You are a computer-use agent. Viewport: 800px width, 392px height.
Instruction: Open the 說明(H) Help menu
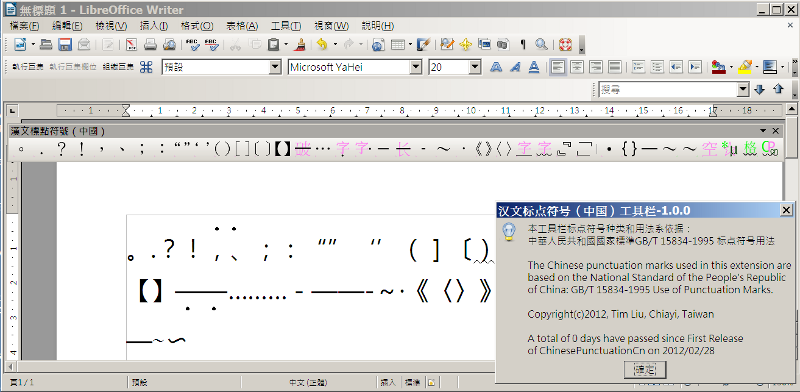(x=378, y=26)
